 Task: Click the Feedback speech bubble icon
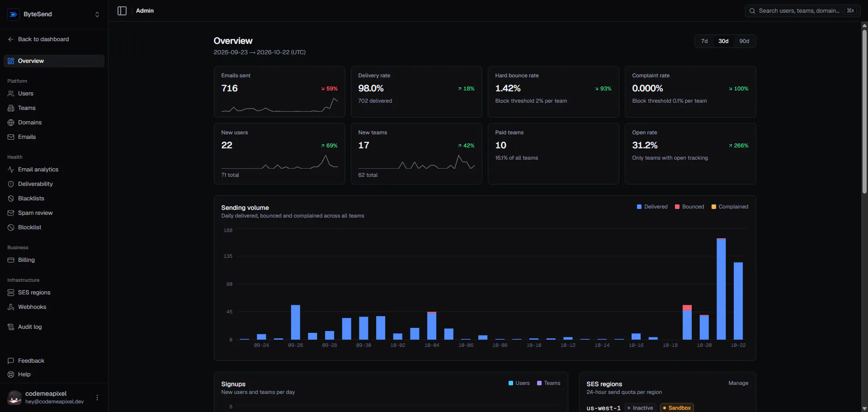point(11,361)
